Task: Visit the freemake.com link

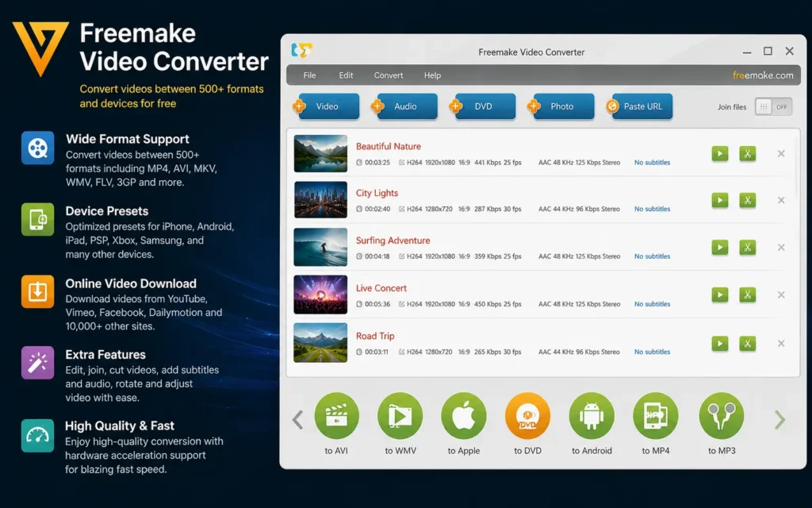Action: coord(763,75)
